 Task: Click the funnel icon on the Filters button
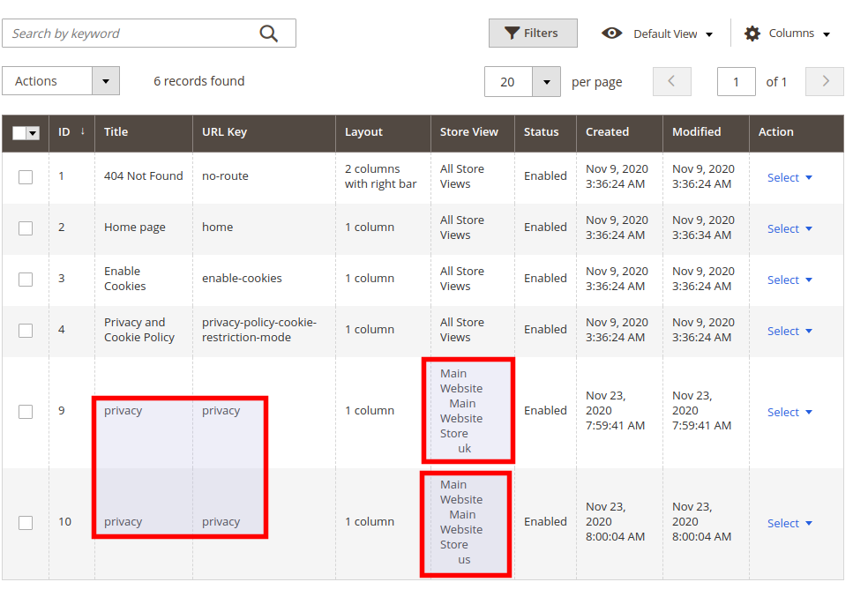512,33
